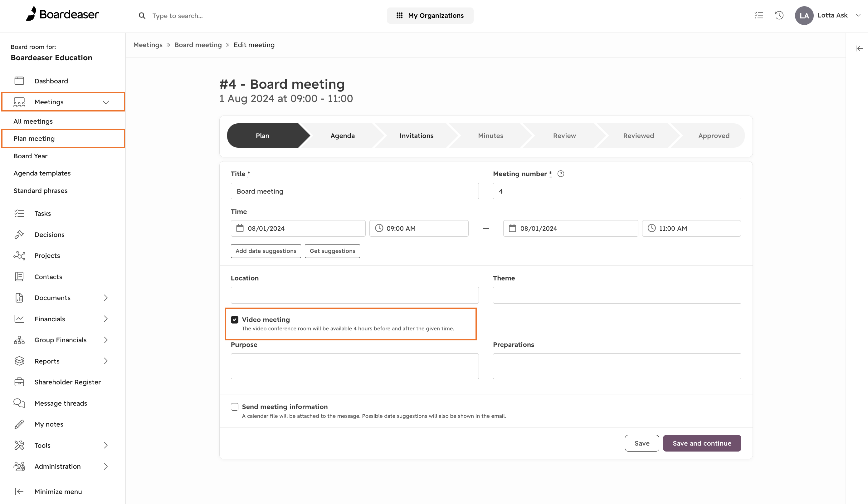Click the Preparations text area
868x504 pixels.
(x=617, y=366)
